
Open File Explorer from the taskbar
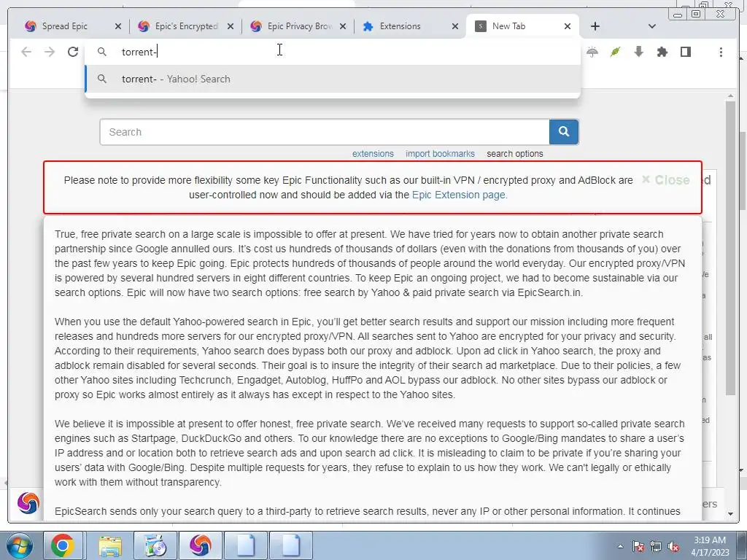[110, 545]
